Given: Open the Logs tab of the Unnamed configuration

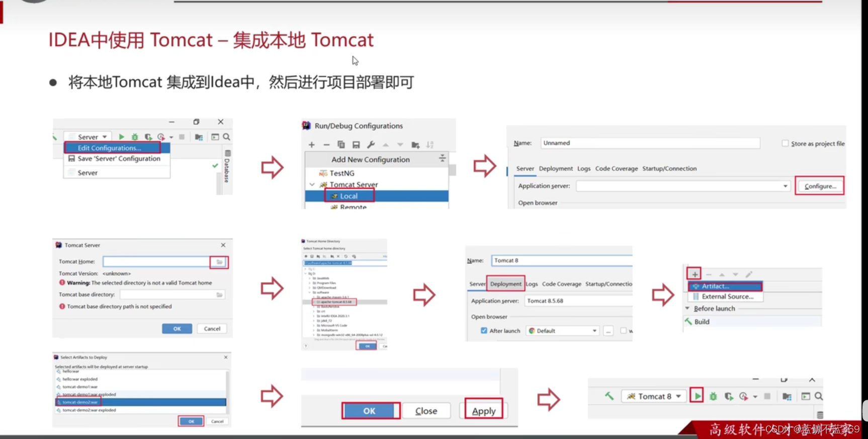Looking at the screenshot, I should (584, 169).
